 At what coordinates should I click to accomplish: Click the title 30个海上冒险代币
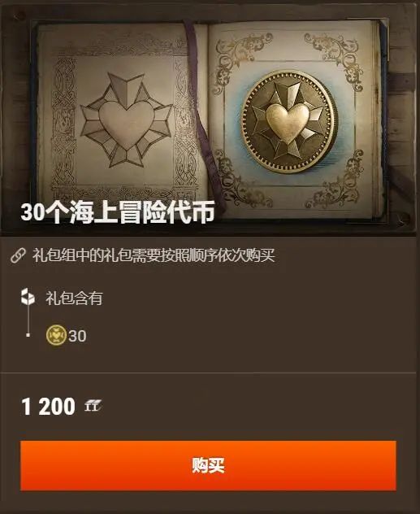(118, 212)
